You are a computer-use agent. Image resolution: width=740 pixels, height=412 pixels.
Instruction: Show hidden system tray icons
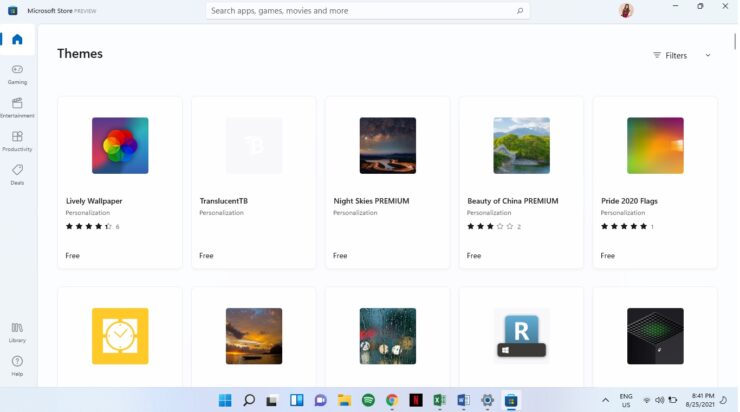(605, 400)
